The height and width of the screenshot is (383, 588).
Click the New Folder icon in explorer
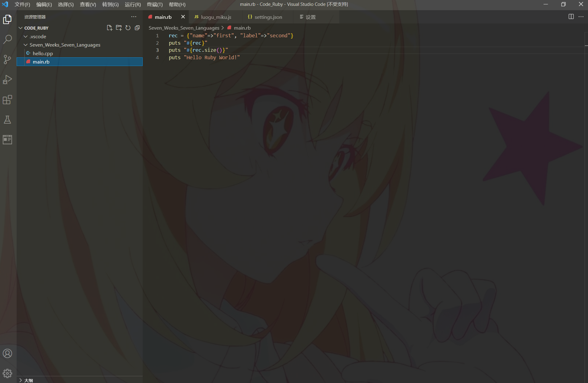click(119, 28)
